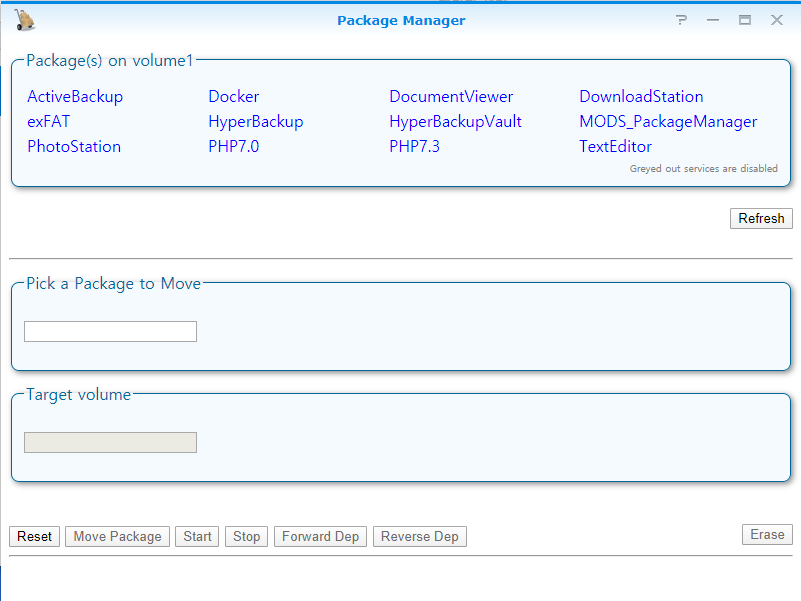Click the 'Greyed out services are disabled' note

click(x=703, y=169)
